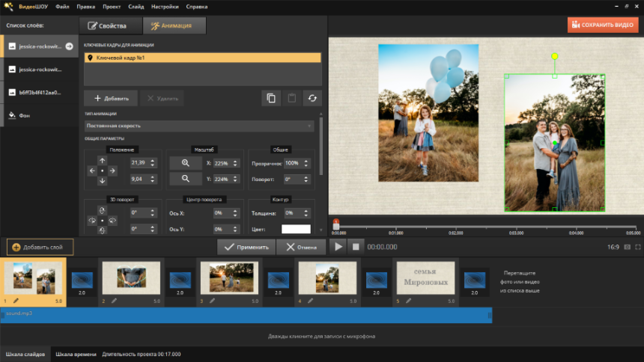Select Ключевой кадр №1 row
This screenshot has width=644, height=362.
coord(202,58)
